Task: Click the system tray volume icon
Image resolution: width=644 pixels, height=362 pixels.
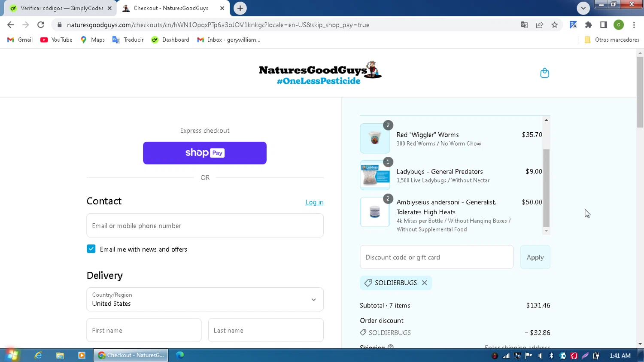Action: pos(540,356)
